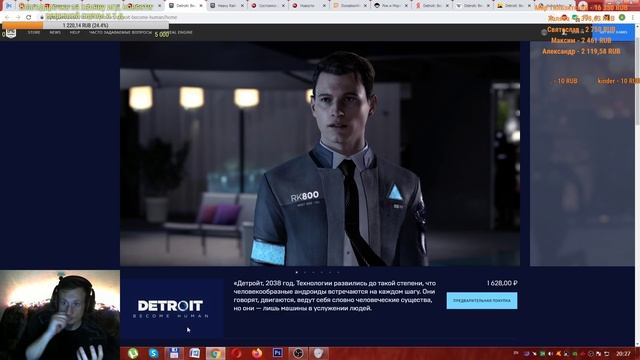Click the taskbar clock showing 20:27
The width and height of the screenshot is (640, 360).
[x=623, y=353]
